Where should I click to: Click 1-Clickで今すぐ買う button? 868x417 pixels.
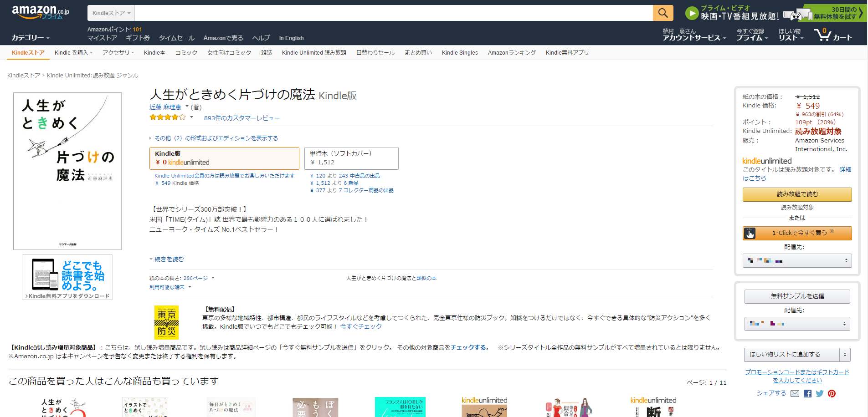tap(797, 233)
